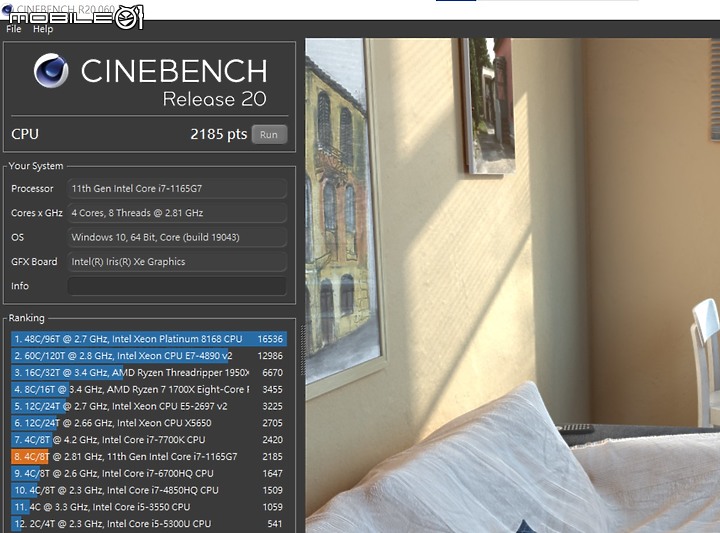This screenshot has height=533, width=720.
Task: Click the CPU label in score panel
Action: coord(25,135)
